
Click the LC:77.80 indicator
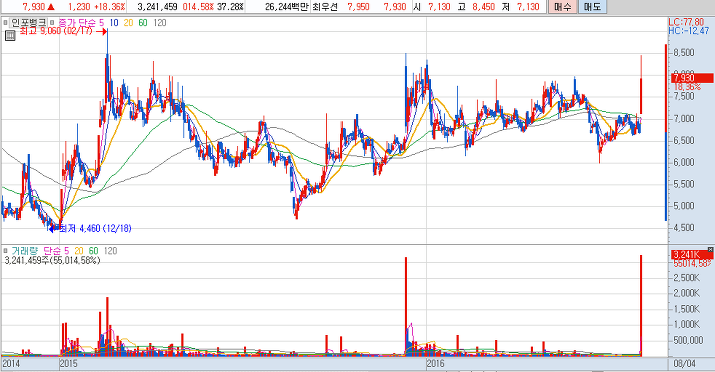click(x=686, y=22)
